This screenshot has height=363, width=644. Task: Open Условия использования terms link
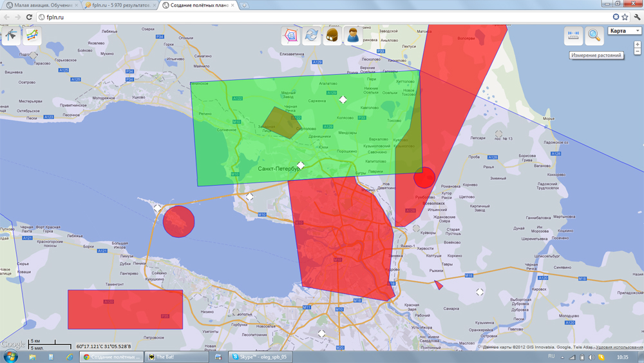tap(619, 348)
